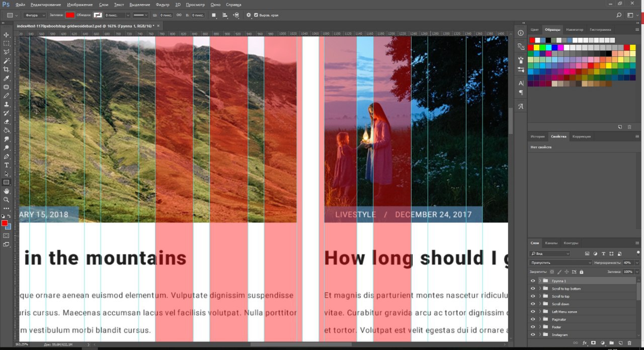The height and width of the screenshot is (350, 644).
Task: Expand the Группа 1 group arrow
Action: (x=540, y=281)
